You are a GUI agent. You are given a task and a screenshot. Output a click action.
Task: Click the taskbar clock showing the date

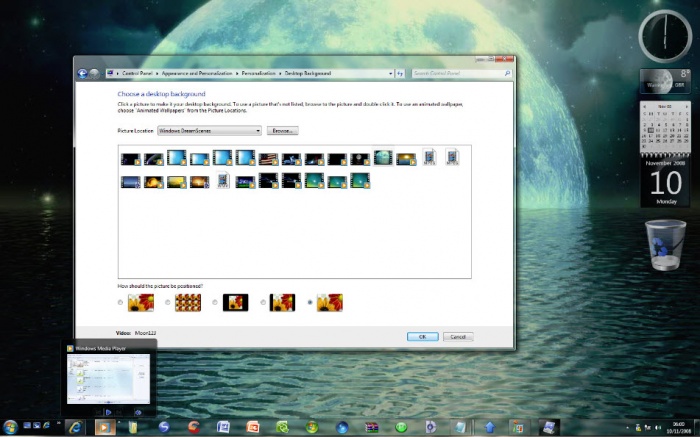[678, 428]
